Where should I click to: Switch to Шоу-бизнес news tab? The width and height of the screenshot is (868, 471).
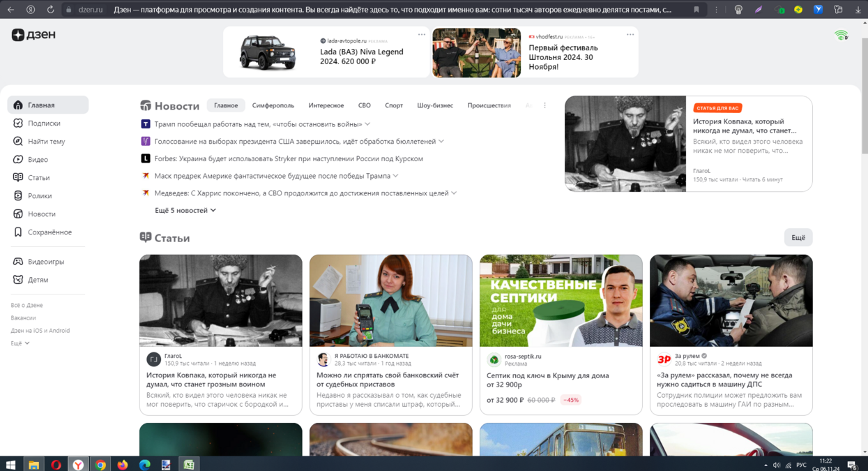coord(434,105)
